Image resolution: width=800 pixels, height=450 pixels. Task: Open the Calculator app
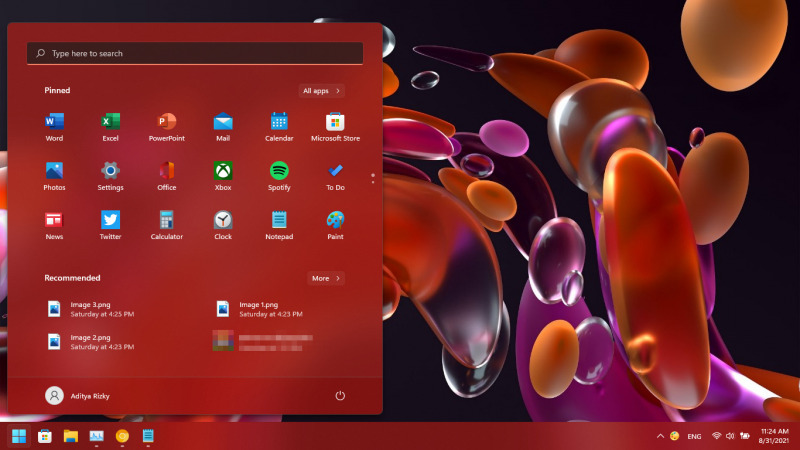tap(167, 225)
